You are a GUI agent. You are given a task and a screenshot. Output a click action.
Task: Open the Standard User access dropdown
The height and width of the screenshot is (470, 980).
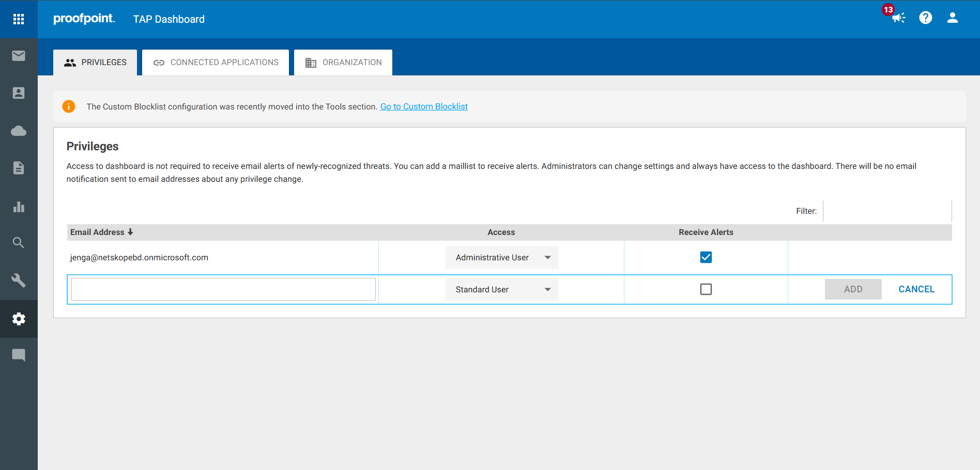502,290
